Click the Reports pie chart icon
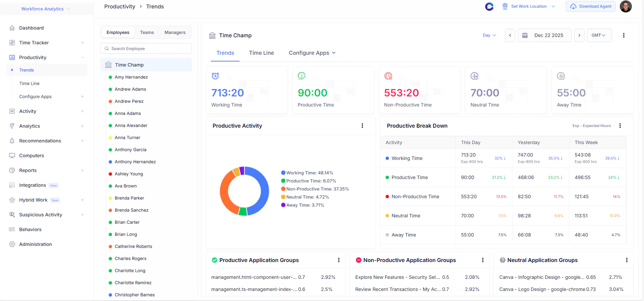644x301 pixels. 12,170
